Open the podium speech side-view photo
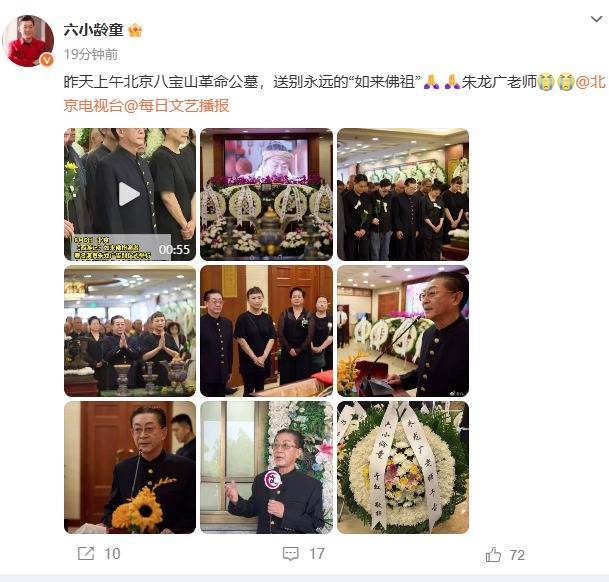Viewport: 609px width, 582px height. (403, 331)
